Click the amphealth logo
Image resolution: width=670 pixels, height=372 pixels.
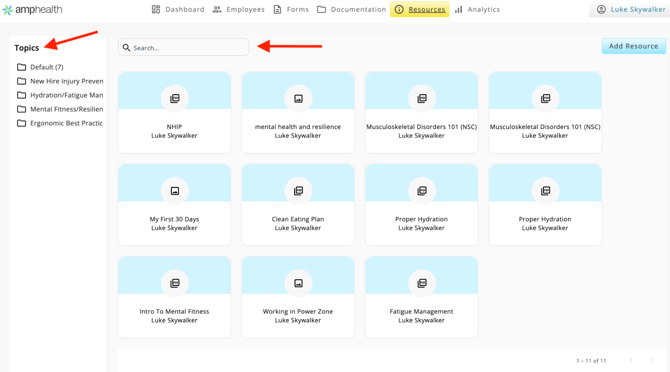[x=32, y=9]
